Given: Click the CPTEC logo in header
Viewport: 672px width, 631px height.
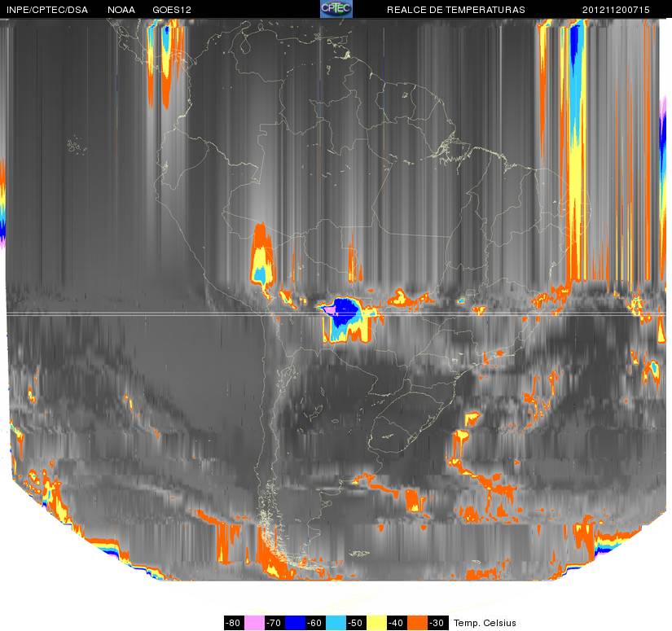Looking at the screenshot, I should [336, 9].
